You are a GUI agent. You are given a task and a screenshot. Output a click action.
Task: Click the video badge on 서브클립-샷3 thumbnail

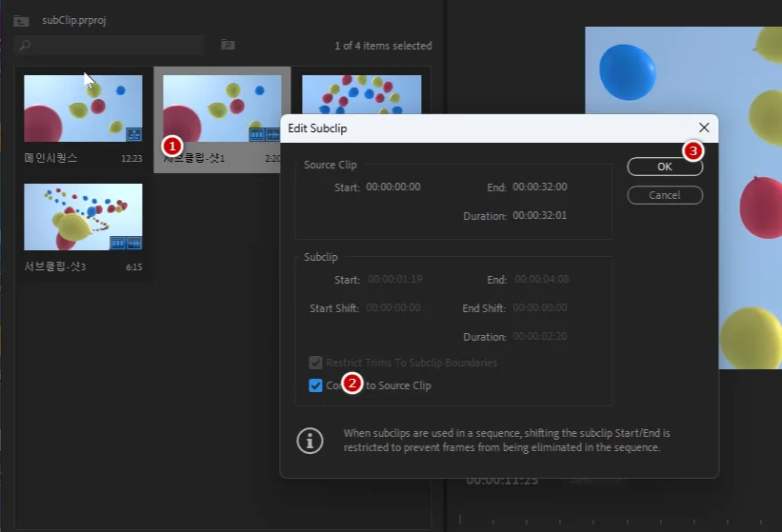(x=118, y=244)
